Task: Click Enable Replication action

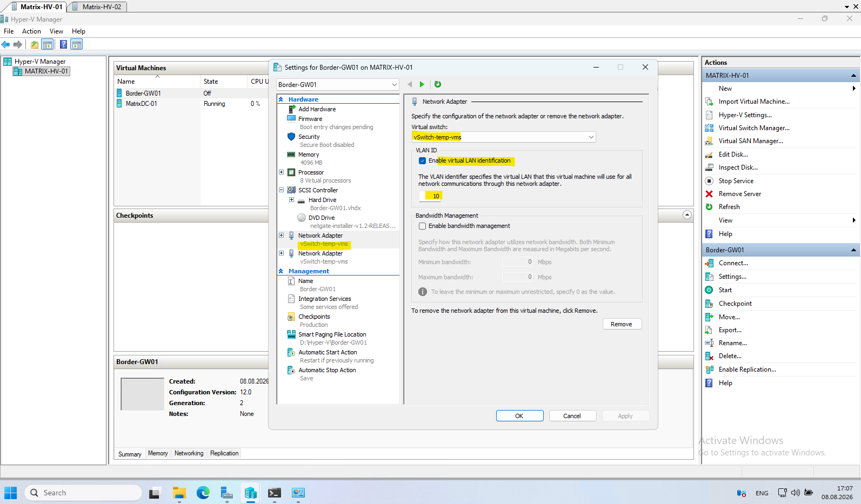Action: pyautogui.click(x=747, y=369)
